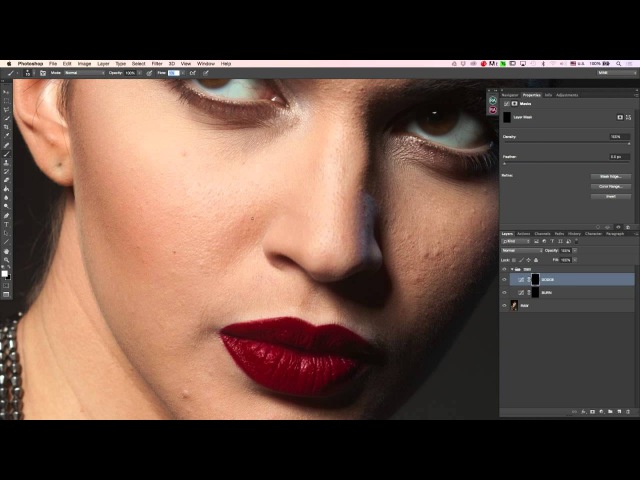This screenshot has height=480, width=640.
Task: Select the Eraser tool
Action: coord(6,180)
